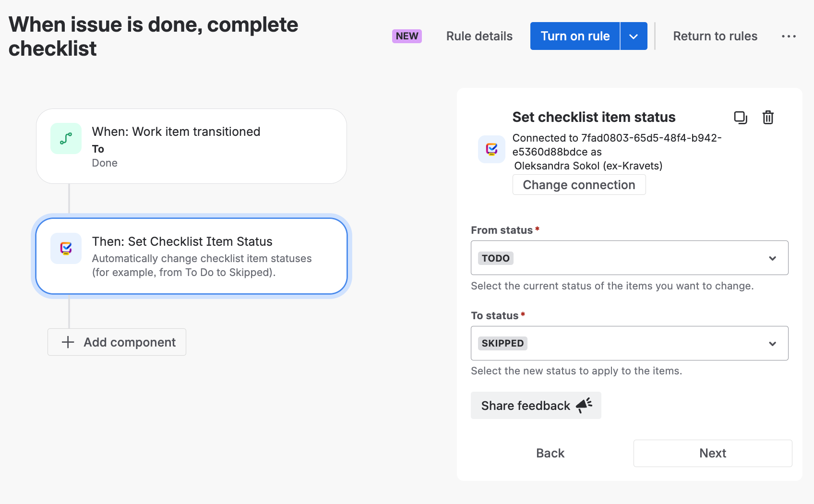Image resolution: width=814 pixels, height=504 pixels.
Task: Click the checklist icon beside connection details
Action: 491,149
